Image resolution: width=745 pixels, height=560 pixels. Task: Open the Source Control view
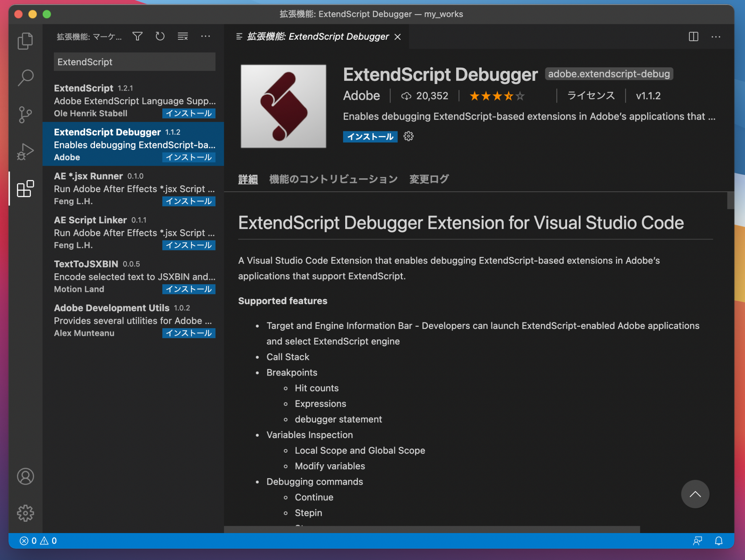click(25, 115)
